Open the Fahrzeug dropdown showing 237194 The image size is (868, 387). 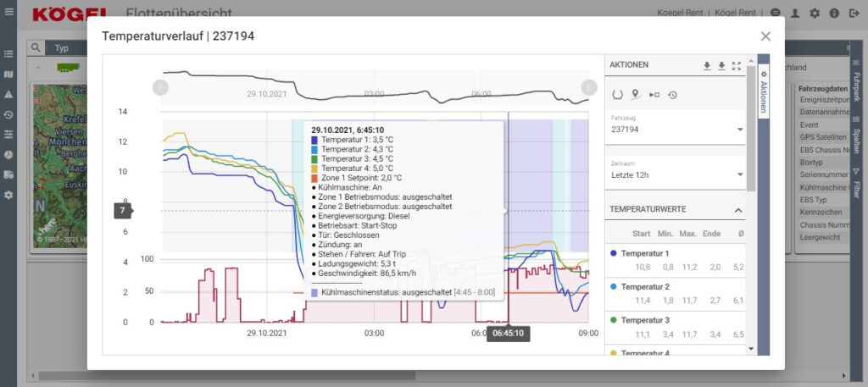tap(676, 130)
